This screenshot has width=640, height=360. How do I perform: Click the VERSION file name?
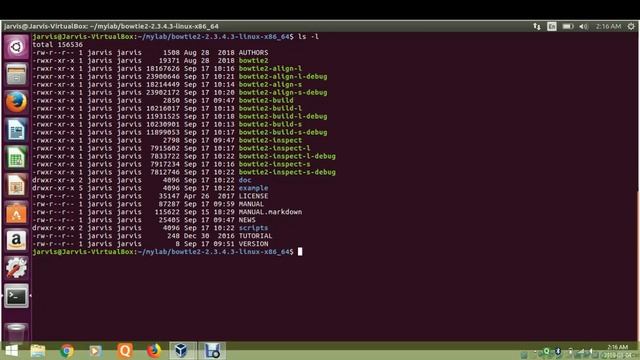coord(253,244)
